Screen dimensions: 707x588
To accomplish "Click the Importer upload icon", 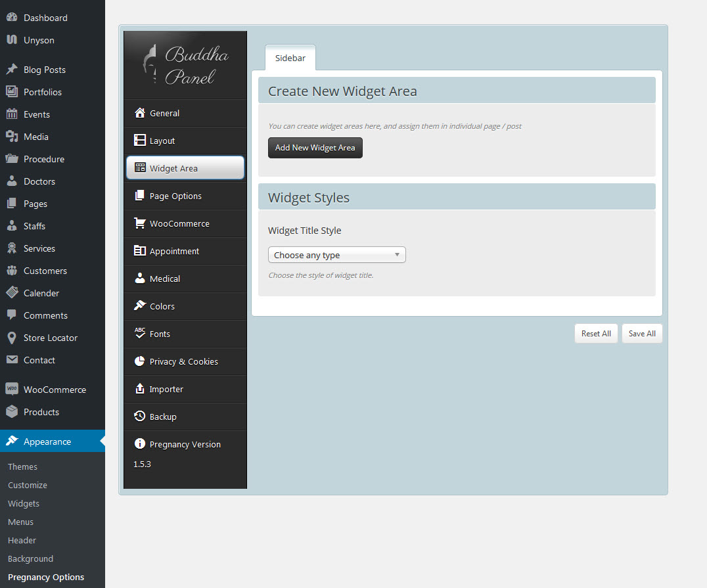I will coord(139,389).
